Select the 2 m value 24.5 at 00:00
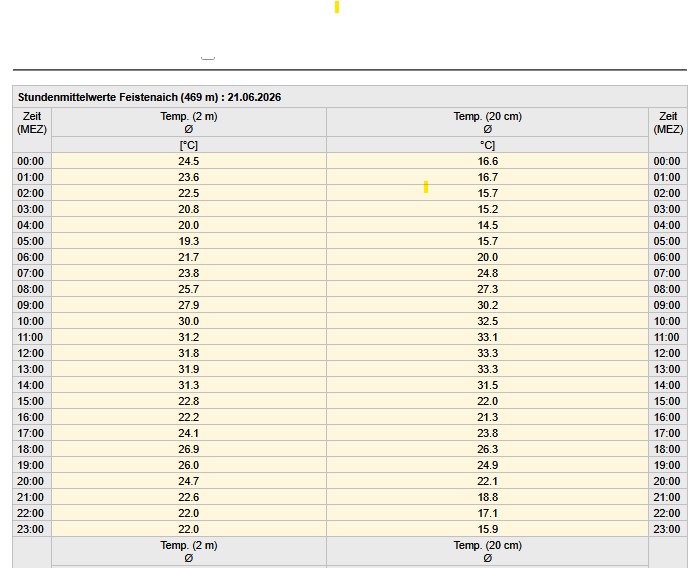Screen dimensions: 694x568 [189, 161]
